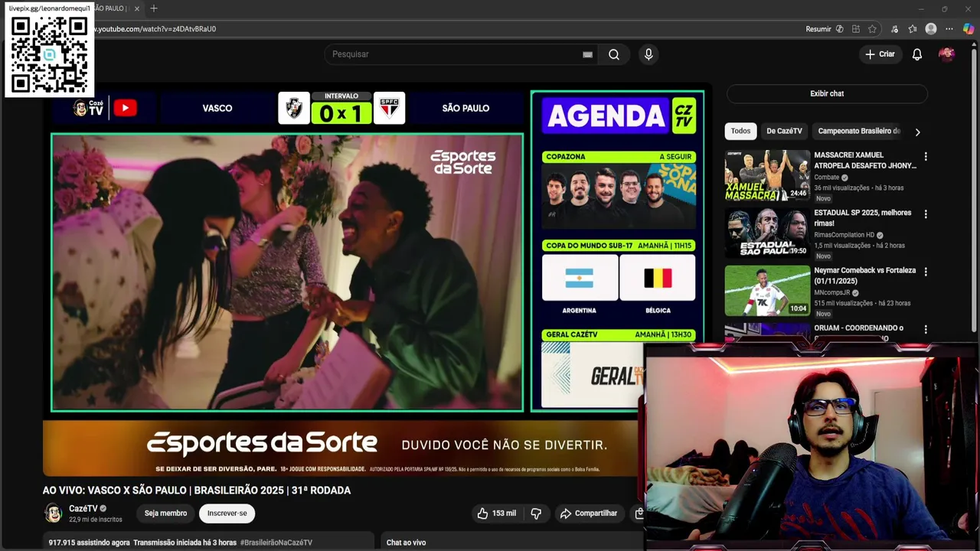Open options menu for Neymar Comeback video
The image size is (980, 551).
[925, 272]
